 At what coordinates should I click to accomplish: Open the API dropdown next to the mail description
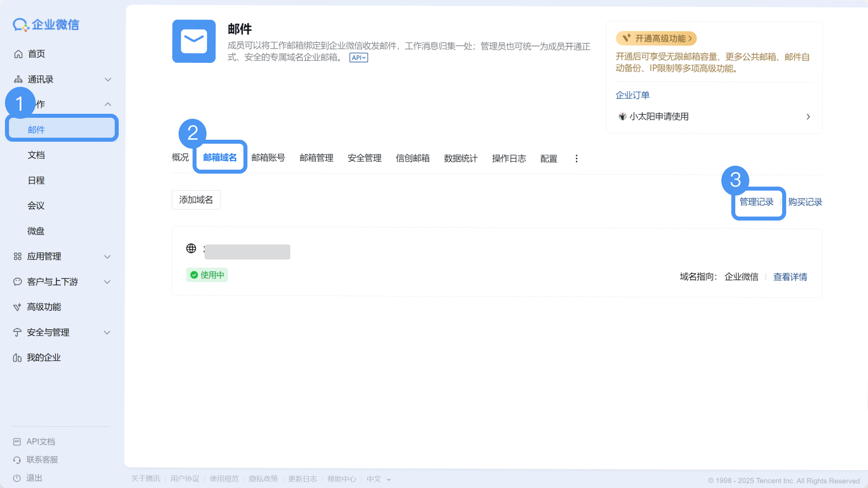tap(358, 57)
